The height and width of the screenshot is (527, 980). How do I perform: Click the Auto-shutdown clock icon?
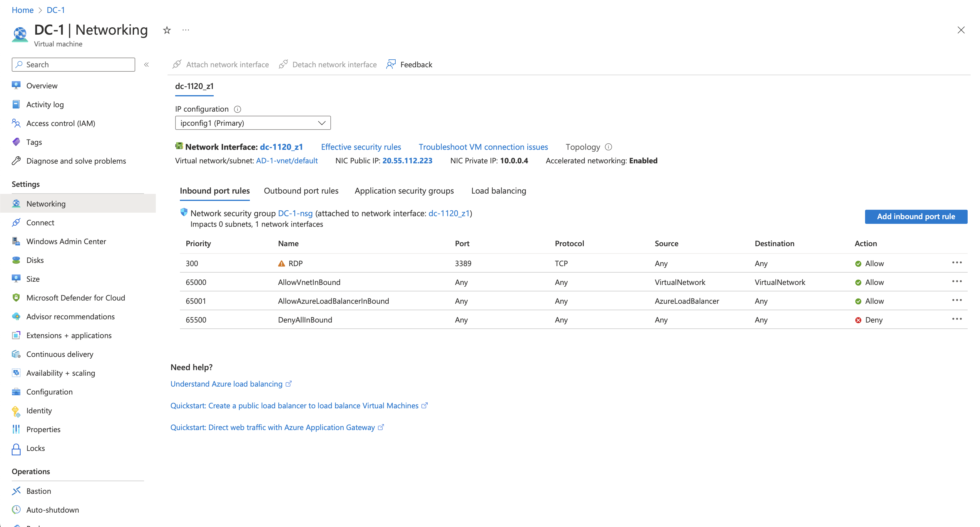(x=16, y=509)
